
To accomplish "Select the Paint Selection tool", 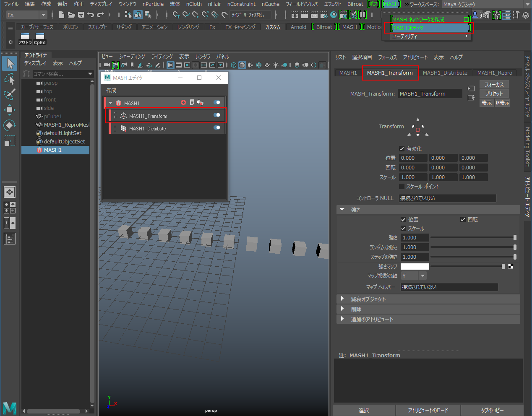I will click(x=10, y=94).
